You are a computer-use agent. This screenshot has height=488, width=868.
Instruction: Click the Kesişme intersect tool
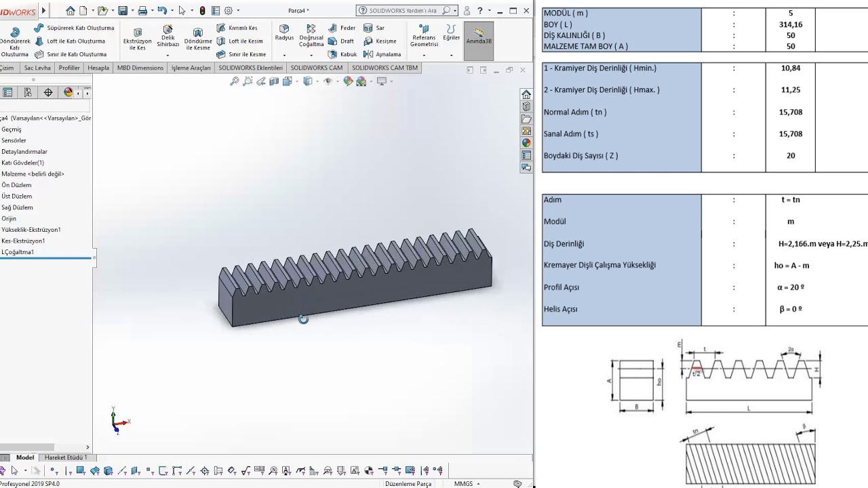pyautogui.click(x=380, y=41)
